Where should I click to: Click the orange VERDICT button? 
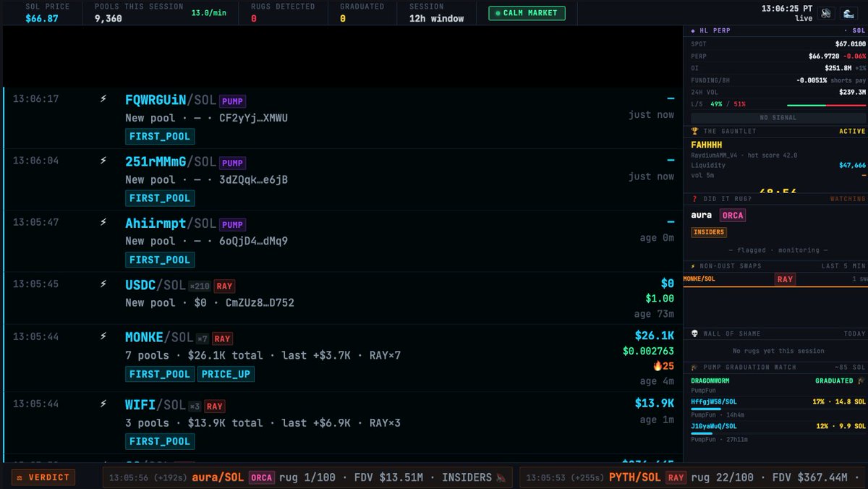point(43,477)
